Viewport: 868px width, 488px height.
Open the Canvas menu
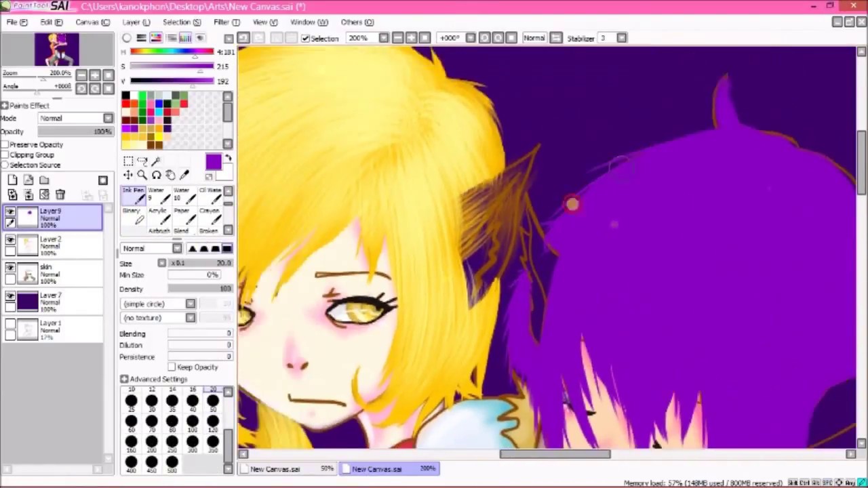coord(92,22)
